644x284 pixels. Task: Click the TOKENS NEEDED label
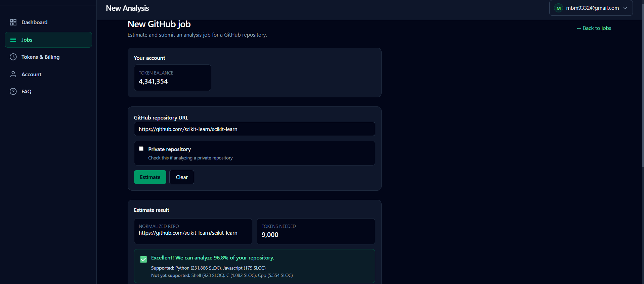[x=278, y=226]
